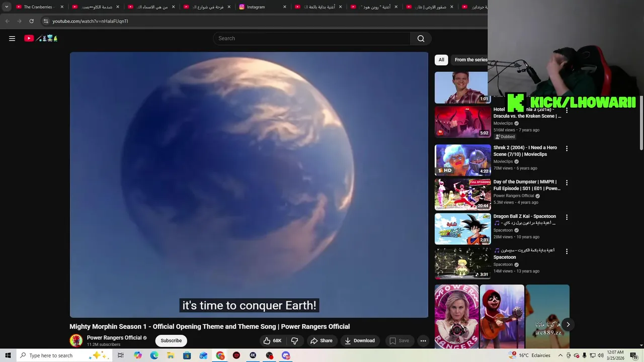Image resolution: width=644 pixels, height=362 pixels.
Task: Show hidden system tray icons
Action: tap(560, 355)
